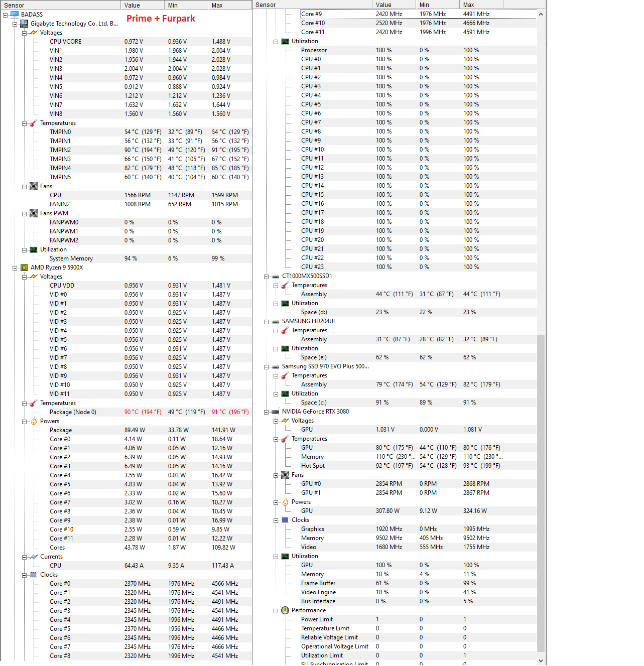The image size is (644, 666).
Task: Click the left panel Value column header
Action: [143, 5]
